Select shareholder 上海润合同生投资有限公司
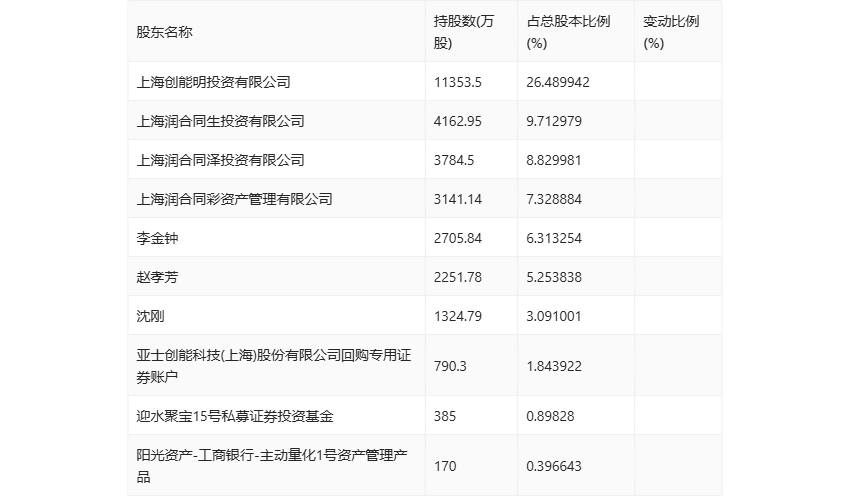The height and width of the screenshot is (496, 850). coord(220,121)
